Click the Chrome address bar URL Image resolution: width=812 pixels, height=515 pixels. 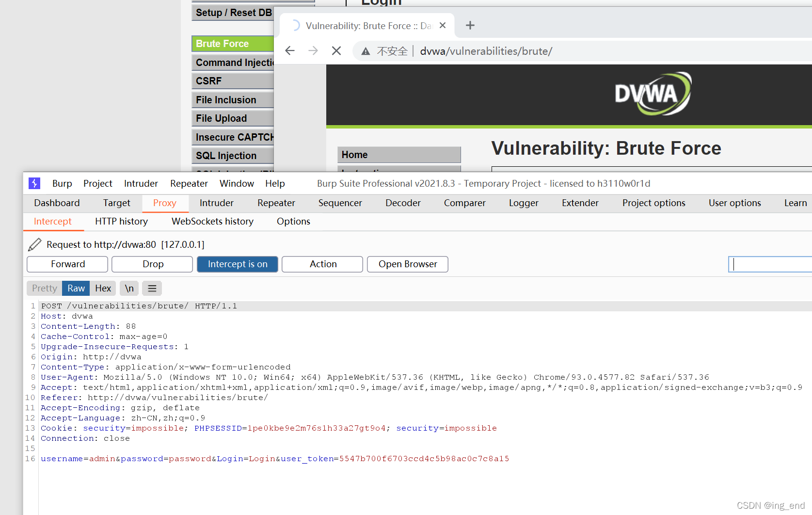pos(486,51)
